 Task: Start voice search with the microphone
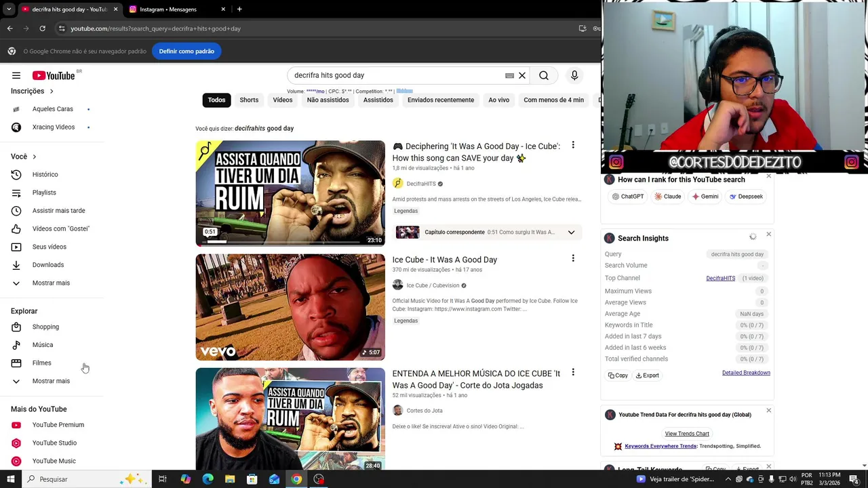[574, 75]
